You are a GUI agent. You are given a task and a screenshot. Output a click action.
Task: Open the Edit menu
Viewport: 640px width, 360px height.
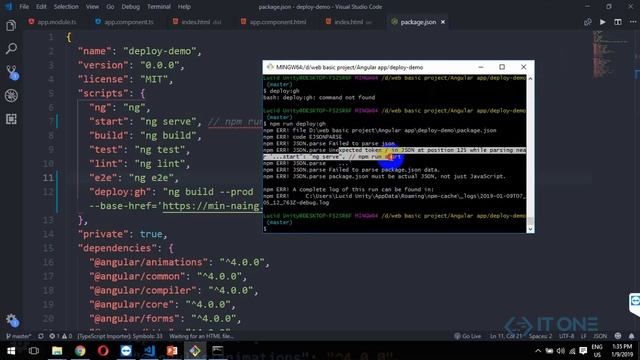(x=41, y=7)
